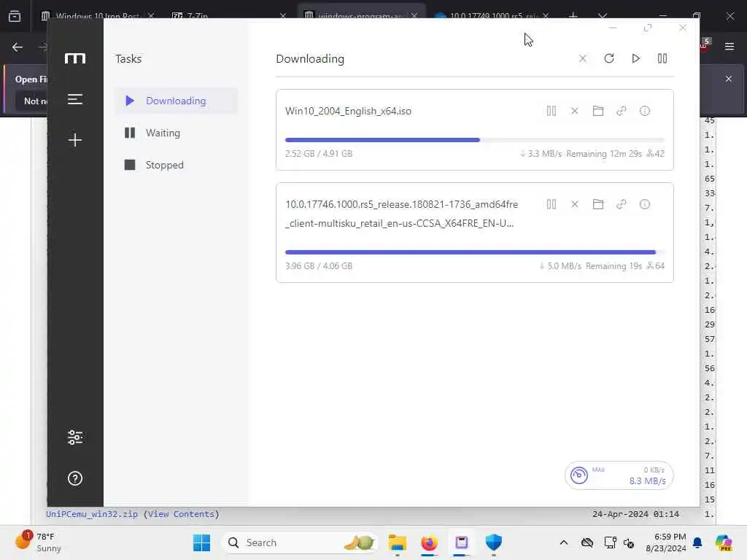Open the blue shield taskbar icon
The image size is (747, 560).
point(494,542)
